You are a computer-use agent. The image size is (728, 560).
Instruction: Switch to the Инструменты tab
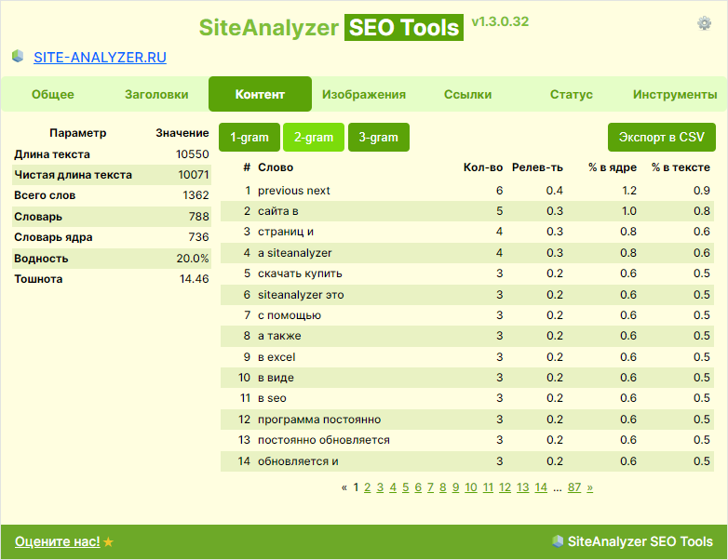tap(675, 94)
